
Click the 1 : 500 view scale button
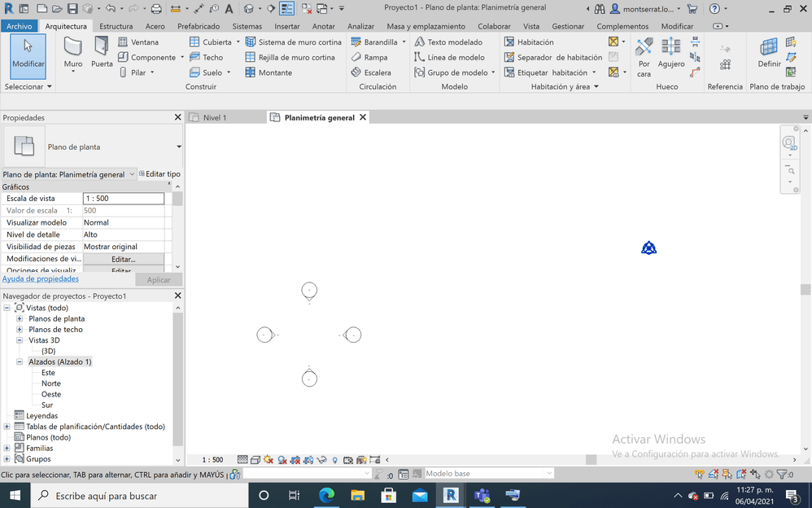212,460
